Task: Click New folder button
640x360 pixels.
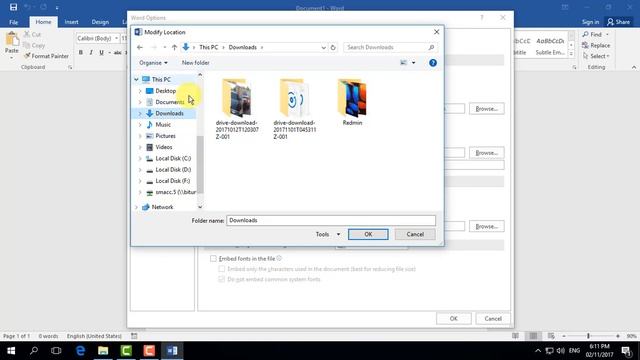Action: click(x=196, y=62)
